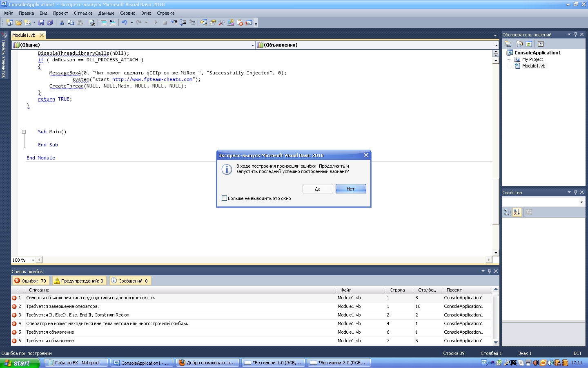
Task: Open the Properties window toolbar icon
Action: 213,23
